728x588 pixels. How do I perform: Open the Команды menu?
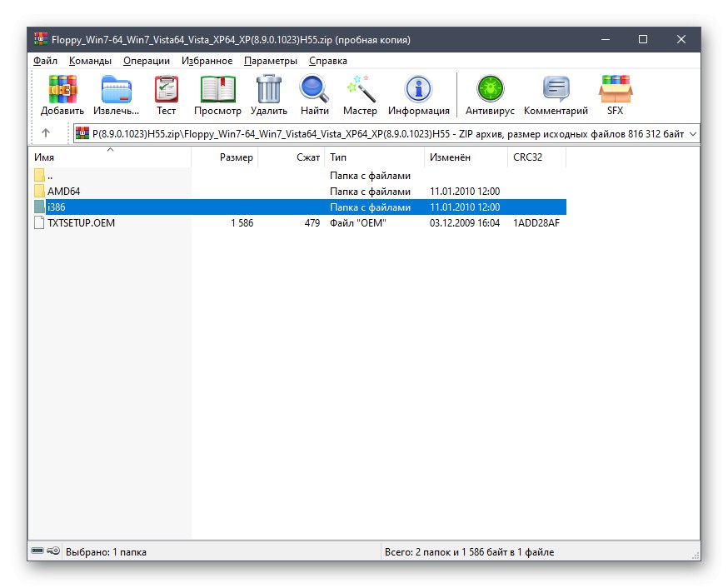(90, 61)
